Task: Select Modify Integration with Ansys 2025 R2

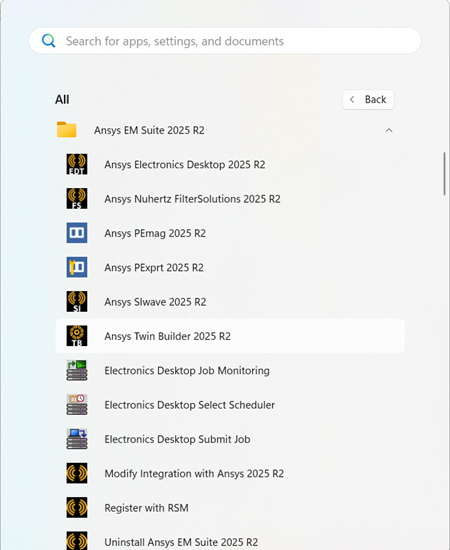Action: (230, 474)
